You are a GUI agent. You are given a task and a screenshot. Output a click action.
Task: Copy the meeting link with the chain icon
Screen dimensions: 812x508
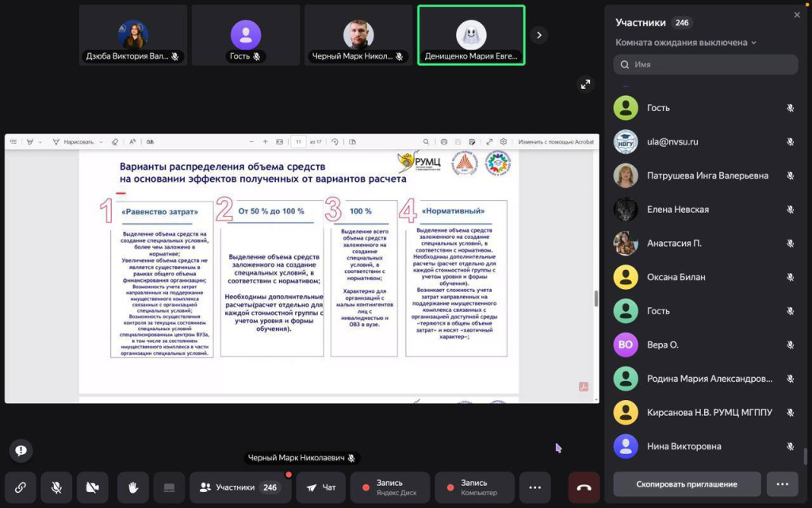pyautogui.click(x=21, y=487)
